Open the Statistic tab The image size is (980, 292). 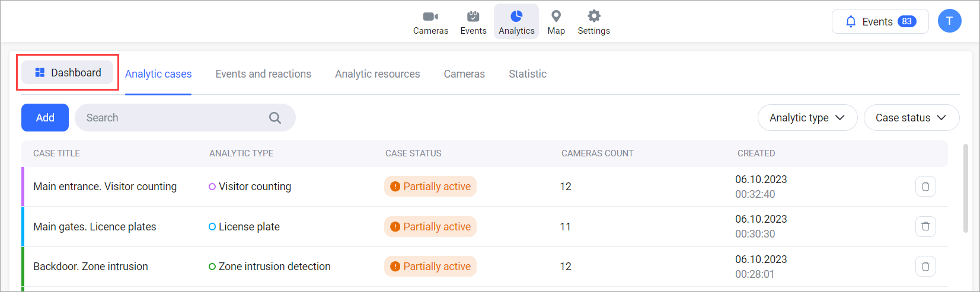(527, 74)
